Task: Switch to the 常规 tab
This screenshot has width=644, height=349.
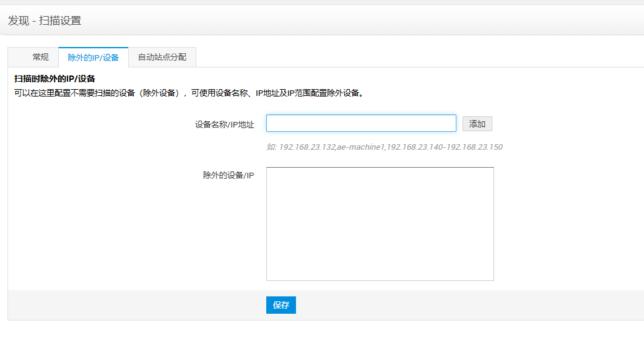Action: (40, 57)
